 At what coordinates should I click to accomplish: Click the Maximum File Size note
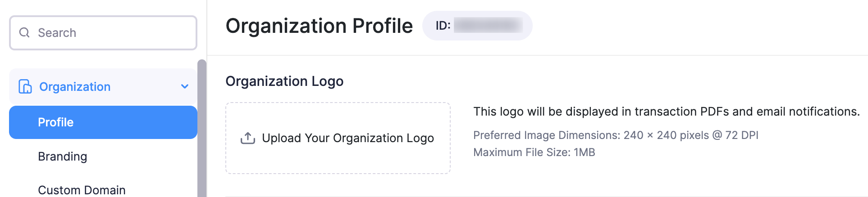tap(534, 152)
